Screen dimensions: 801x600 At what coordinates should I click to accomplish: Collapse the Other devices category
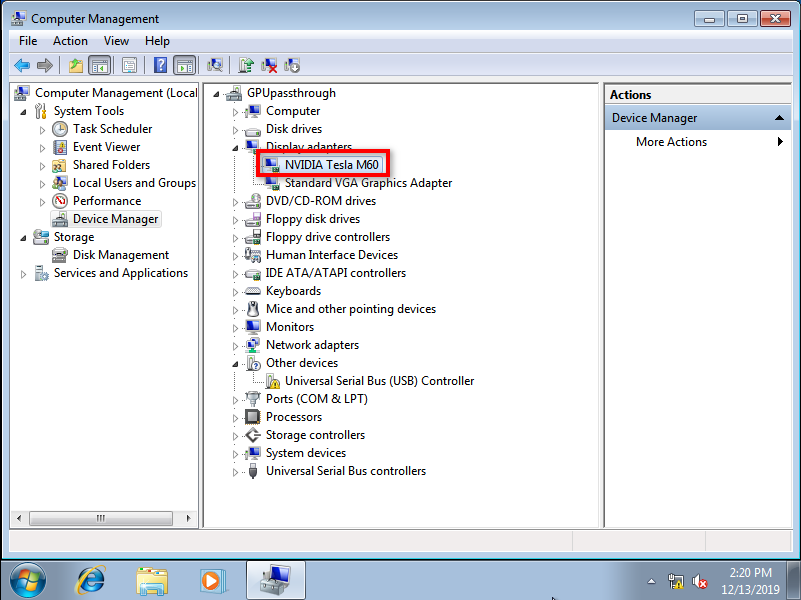(x=235, y=364)
